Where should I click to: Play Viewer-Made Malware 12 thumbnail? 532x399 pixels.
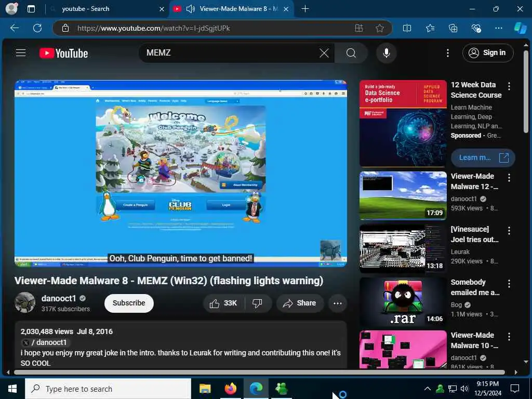tap(403, 196)
